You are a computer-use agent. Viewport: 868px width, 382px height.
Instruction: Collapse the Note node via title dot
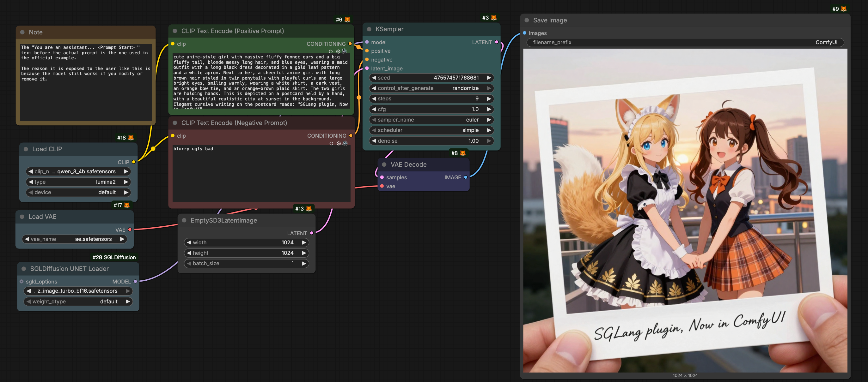(22, 32)
